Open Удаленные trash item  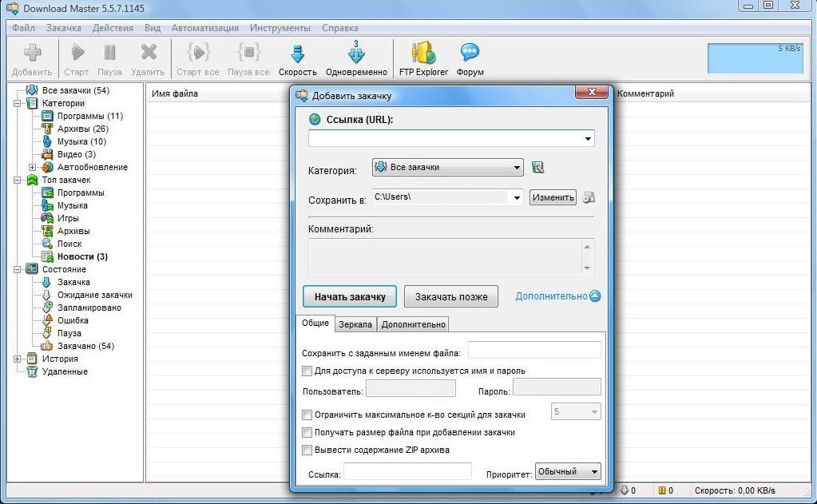[65, 371]
